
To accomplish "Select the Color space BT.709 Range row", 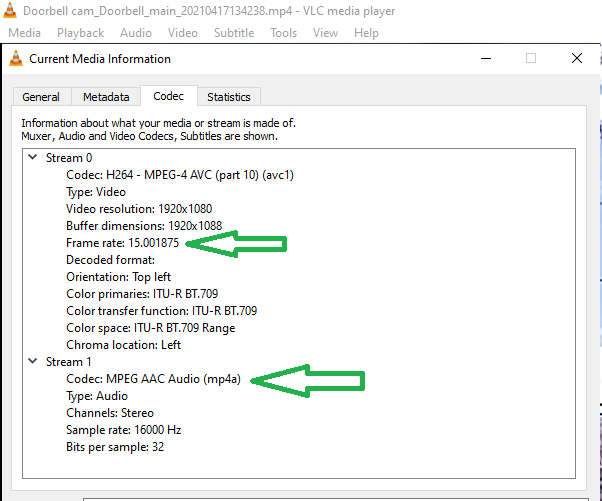I will pos(150,328).
